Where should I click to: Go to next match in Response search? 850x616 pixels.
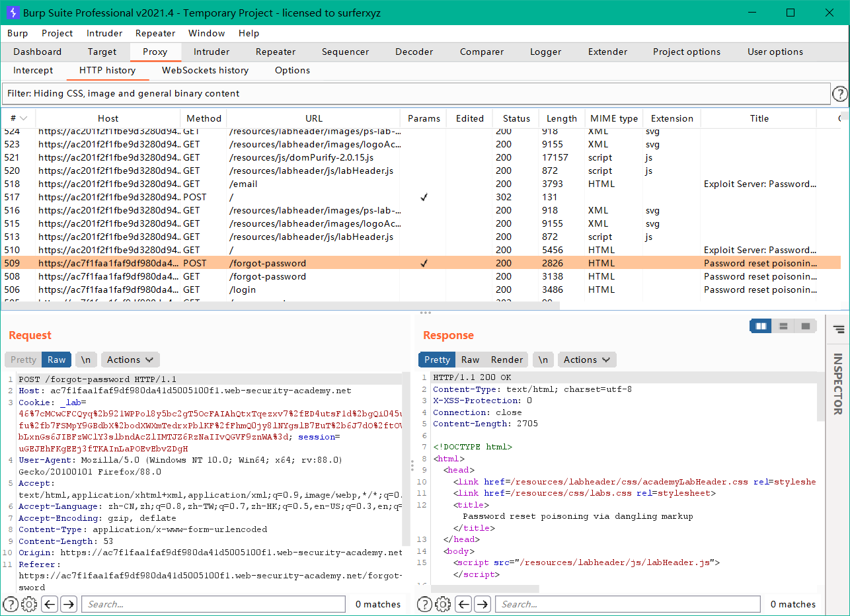pyautogui.click(x=483, y=604)
